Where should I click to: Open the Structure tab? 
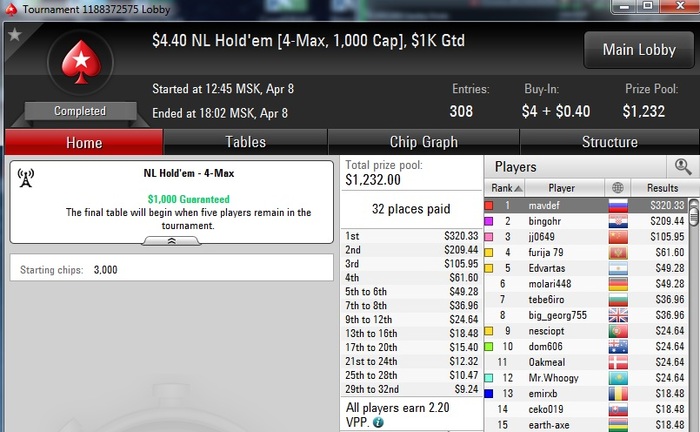pyautogui.click(x=609, y=142)
